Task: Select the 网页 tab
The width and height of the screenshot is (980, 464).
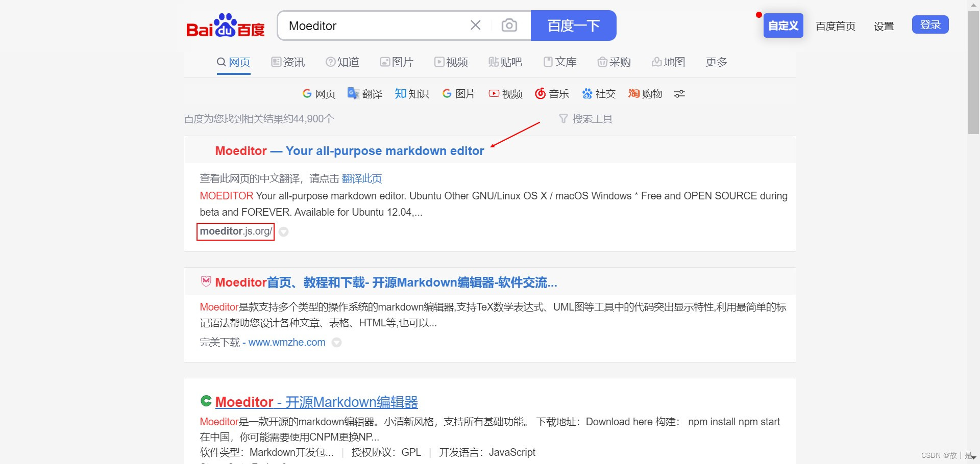Action: [x=233, y=62]
